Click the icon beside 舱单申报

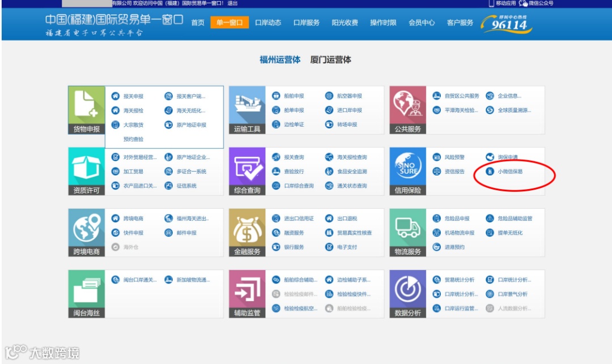click(276, 110)
